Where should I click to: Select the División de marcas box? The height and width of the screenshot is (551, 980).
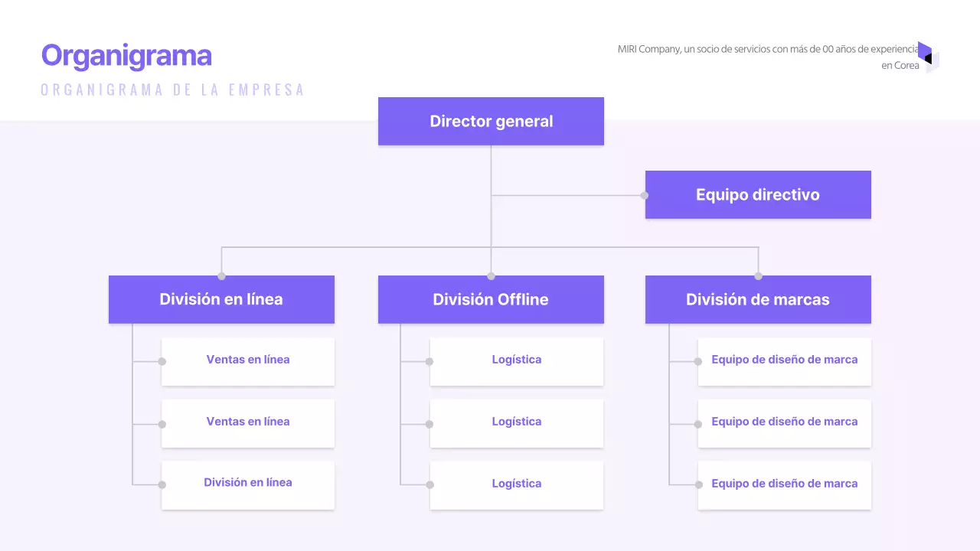(x=758, y=299)
